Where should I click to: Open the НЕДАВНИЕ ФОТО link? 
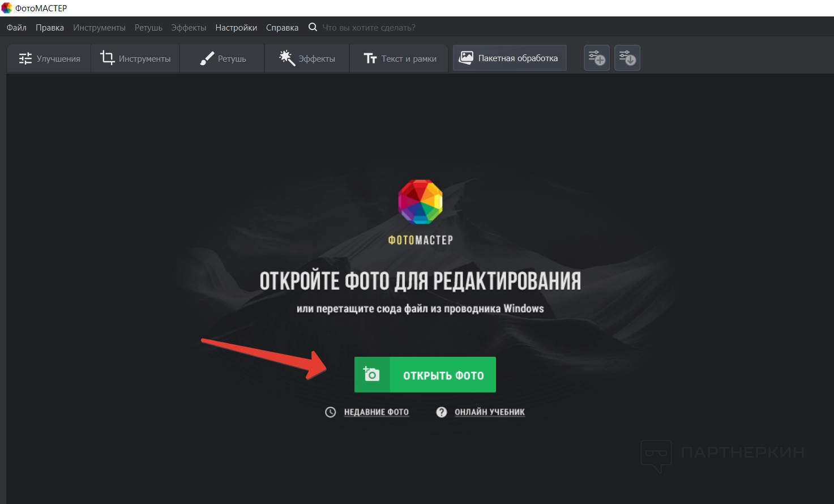click(377, 412)
